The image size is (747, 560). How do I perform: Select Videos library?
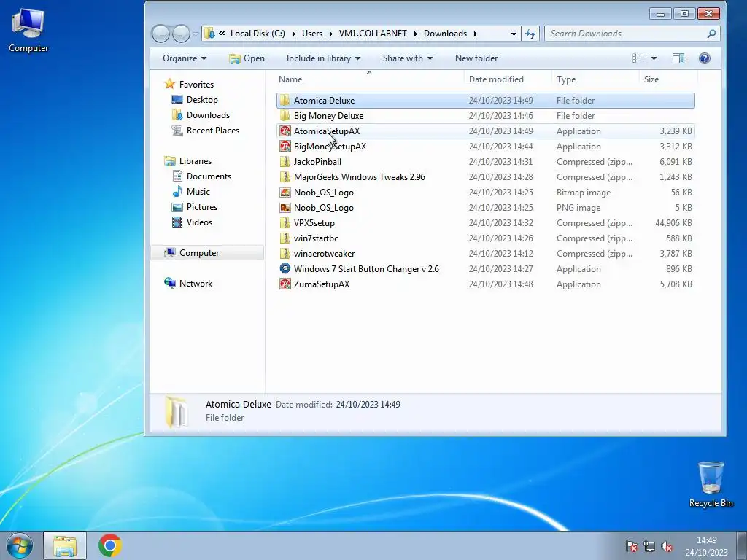(x=199, y=222)
